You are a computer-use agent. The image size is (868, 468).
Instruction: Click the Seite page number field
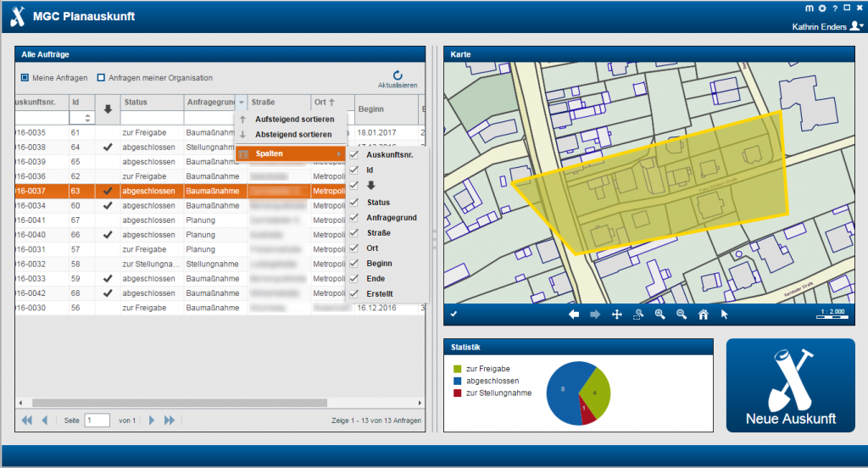97,421
